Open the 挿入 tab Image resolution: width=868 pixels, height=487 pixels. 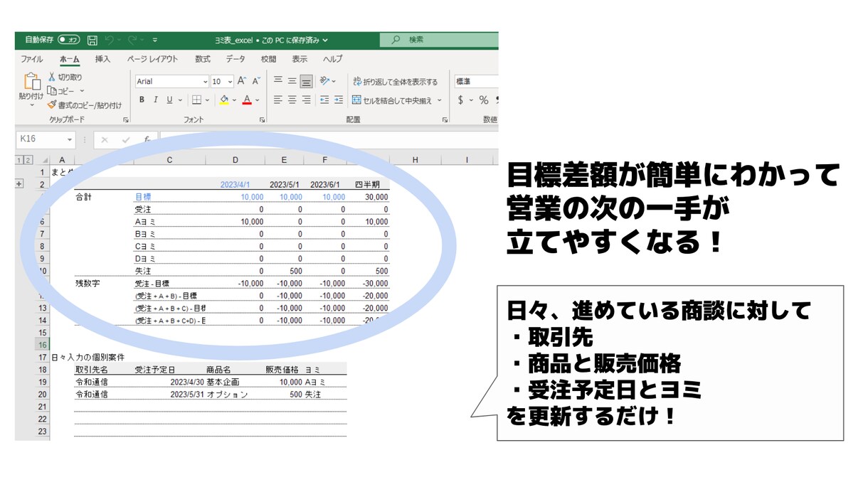103,59
